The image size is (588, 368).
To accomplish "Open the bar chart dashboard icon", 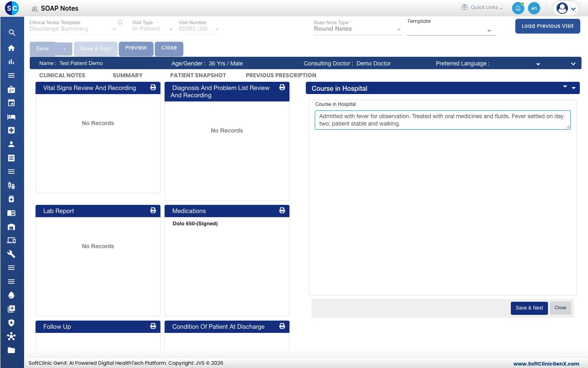I will tap(11, 62).
